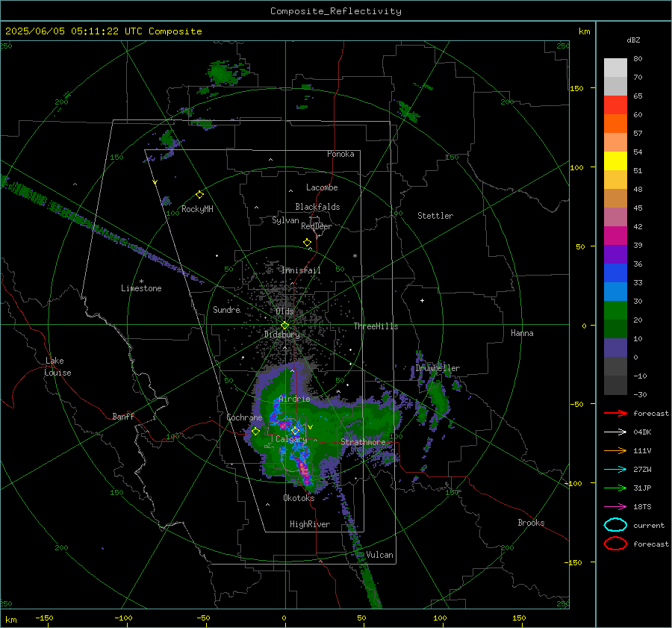672x628 pixels.
Task: Click the rain cell east of Drumheller
Action: 438,399
